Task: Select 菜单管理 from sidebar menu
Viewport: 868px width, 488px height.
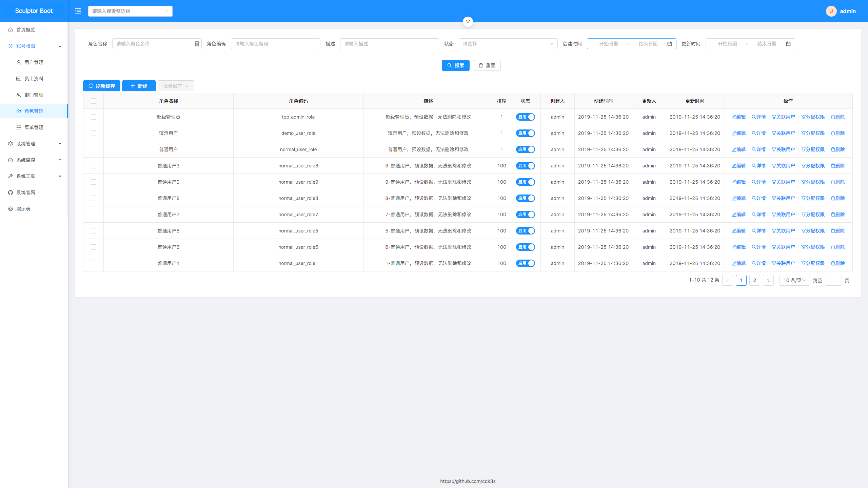Action: (x=33, y=127)
